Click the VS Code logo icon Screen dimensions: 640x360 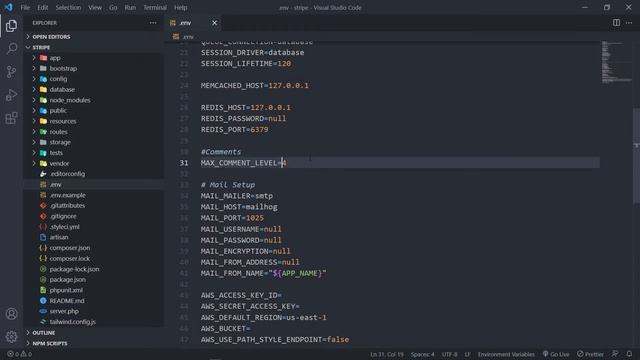[9, 7]
